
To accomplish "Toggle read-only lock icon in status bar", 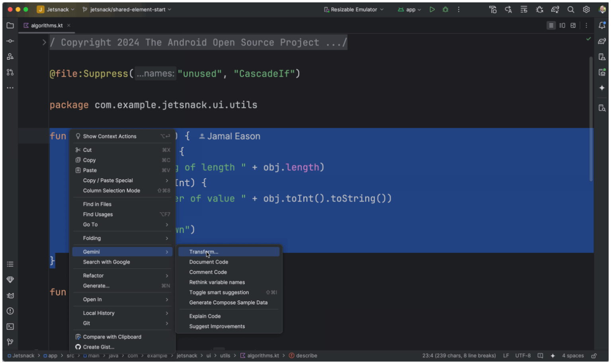I will point(593,356).
